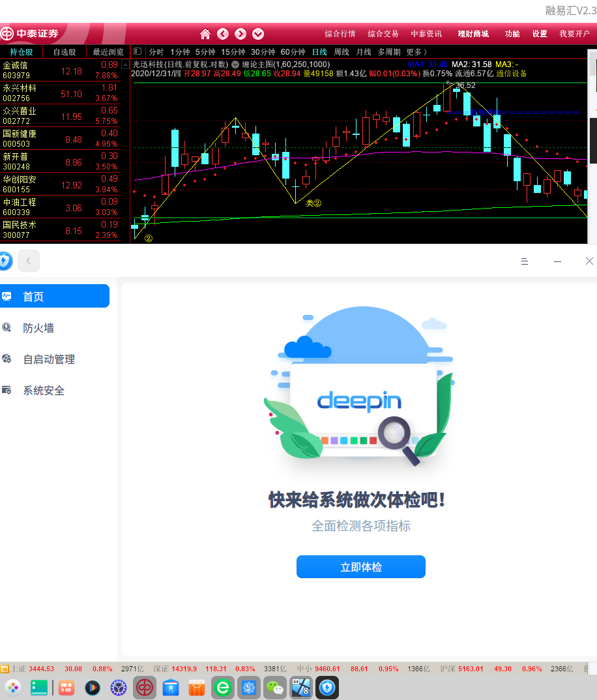Viewport: 597px width, 700px height.
Task: Switch chart to 分时 view
Action: pyautogui.click(x=156, y=51)
